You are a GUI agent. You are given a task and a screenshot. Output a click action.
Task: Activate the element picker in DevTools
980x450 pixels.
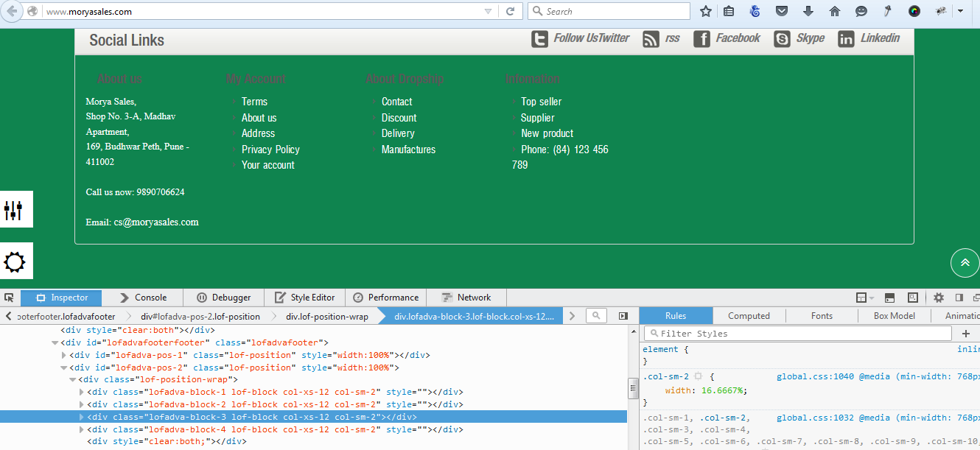[x=9, y=298]
